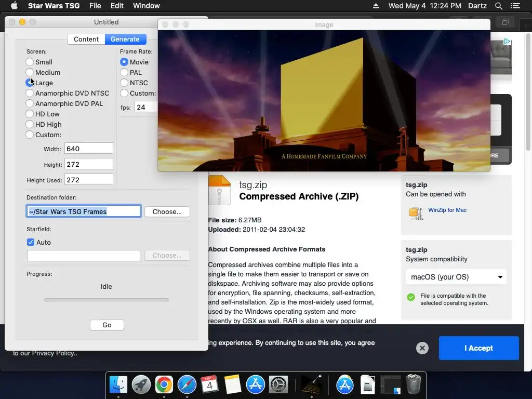This screenshot has width=532, height=399.
Task: Select the Medium screen option
Action: (30, 72)
